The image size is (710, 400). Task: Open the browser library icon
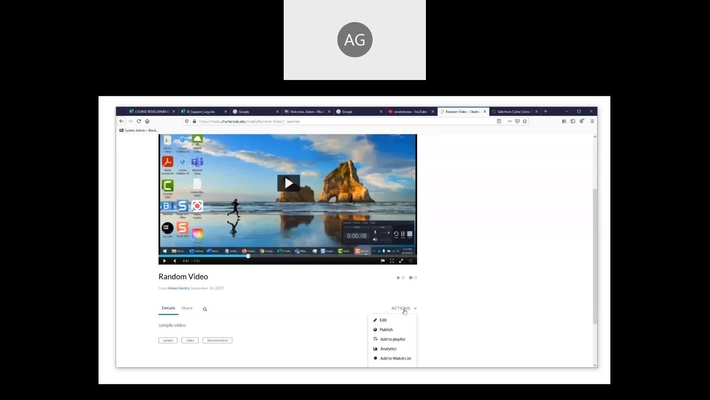pos(564,121)
